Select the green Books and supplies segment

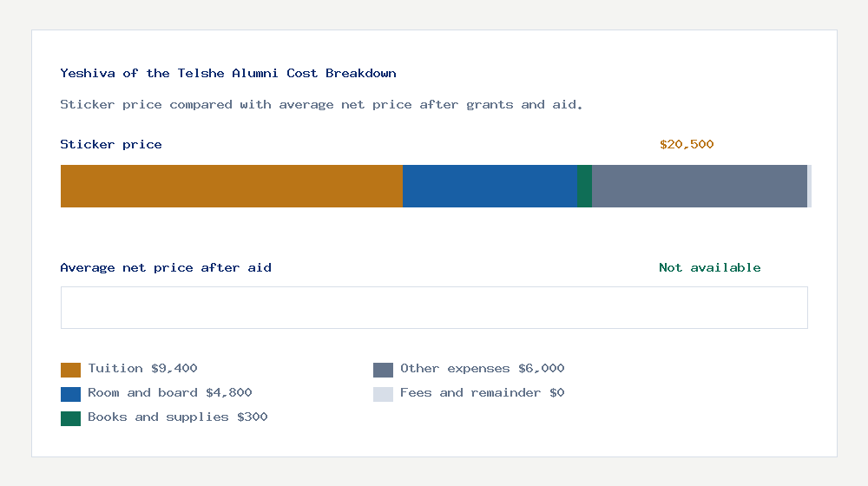tap(584, 186)
